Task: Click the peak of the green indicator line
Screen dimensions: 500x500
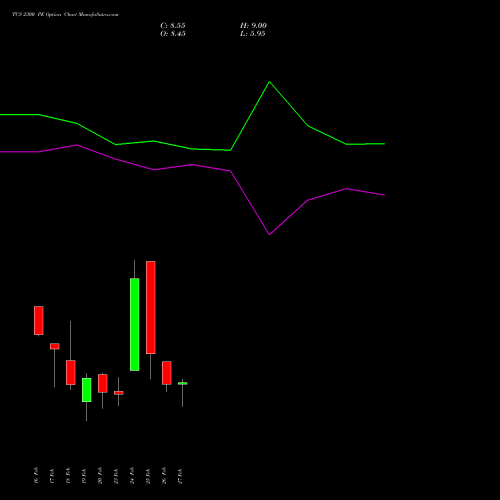Action: (269, 82)
